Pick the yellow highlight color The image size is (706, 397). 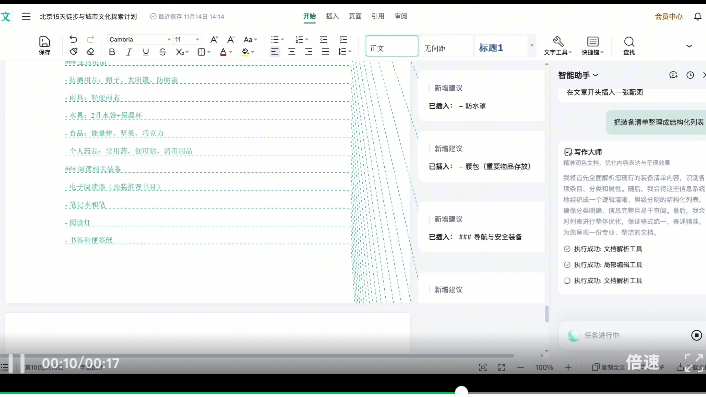[x=245, y=52]
